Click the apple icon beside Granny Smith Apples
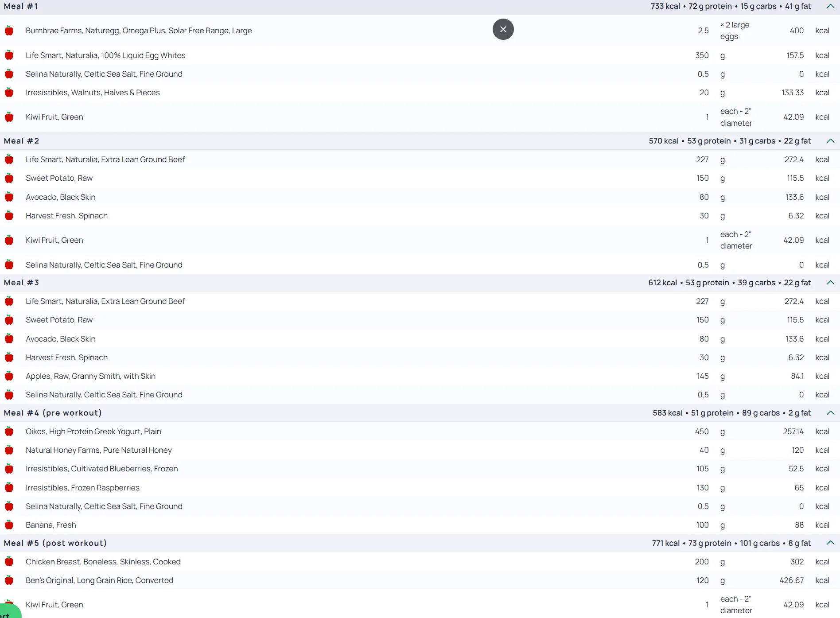Viewport: 840px width, 618px height. tap(9, 376)
